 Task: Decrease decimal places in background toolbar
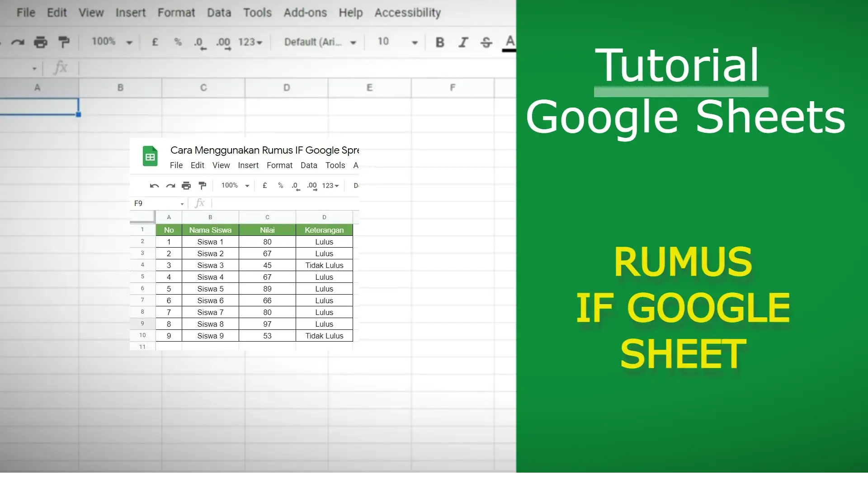tap(199, 43)
